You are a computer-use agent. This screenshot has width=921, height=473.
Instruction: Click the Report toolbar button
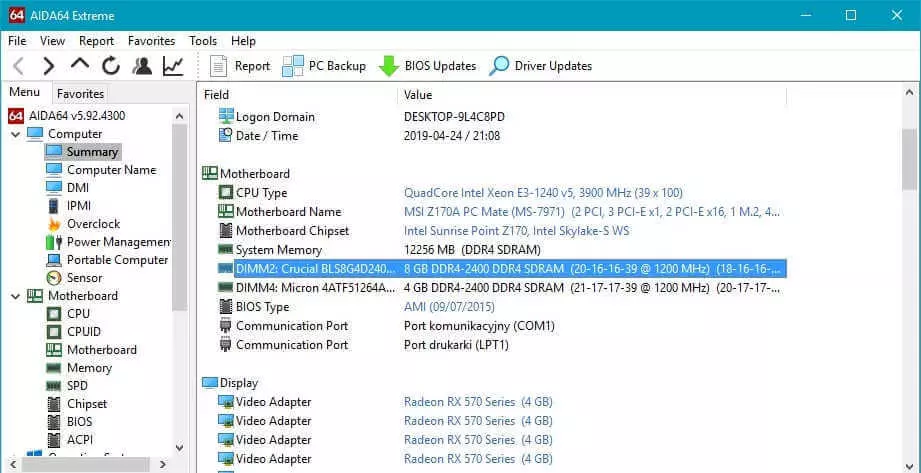[x=240, y=66]
